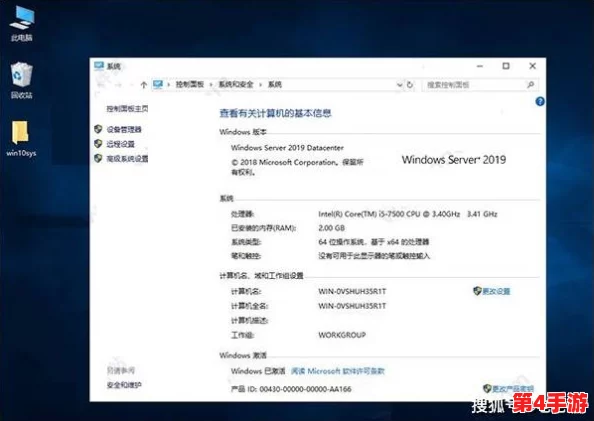
Task: Open 阅读 Microsoft 软件许可条款 link
Action: pyautogui.click(x=338, y=371)
